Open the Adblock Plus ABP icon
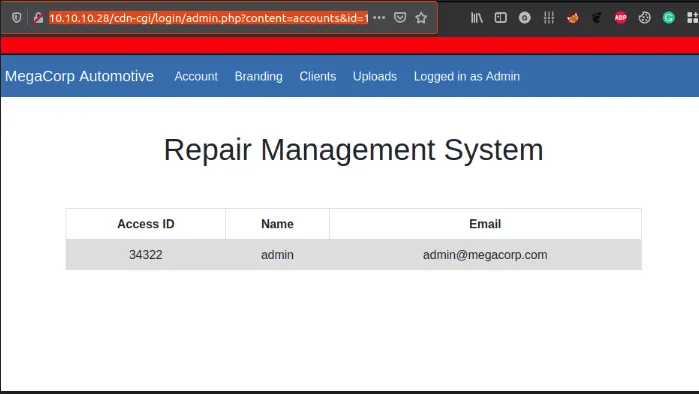Image resolution: width=699 pixels, height=394 pixels. click(621, 18)
